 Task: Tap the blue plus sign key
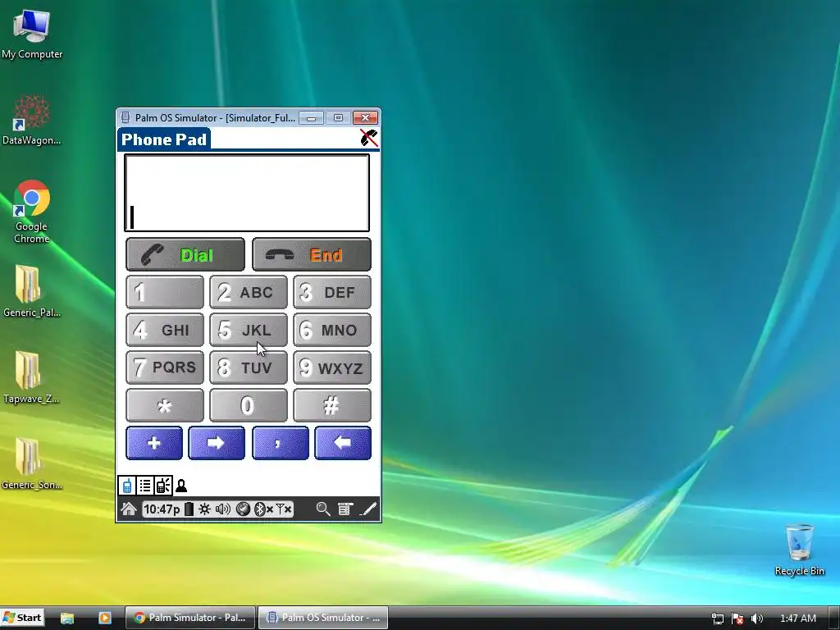tap(154, 443)
